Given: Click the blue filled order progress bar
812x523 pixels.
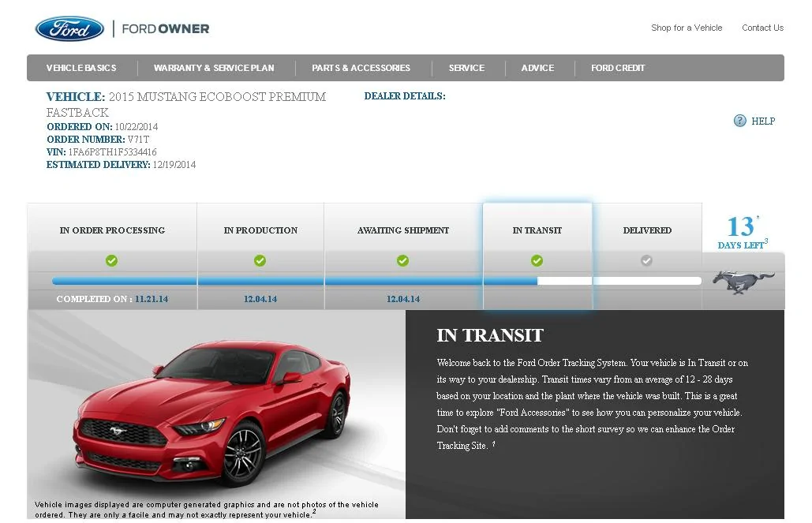Looking at the screenshot, I should point(294,281).
